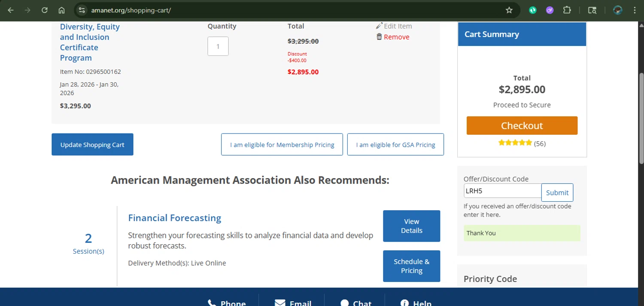Click Edit Item link text
The image size is (644, 306).
[x=398, y=26]
